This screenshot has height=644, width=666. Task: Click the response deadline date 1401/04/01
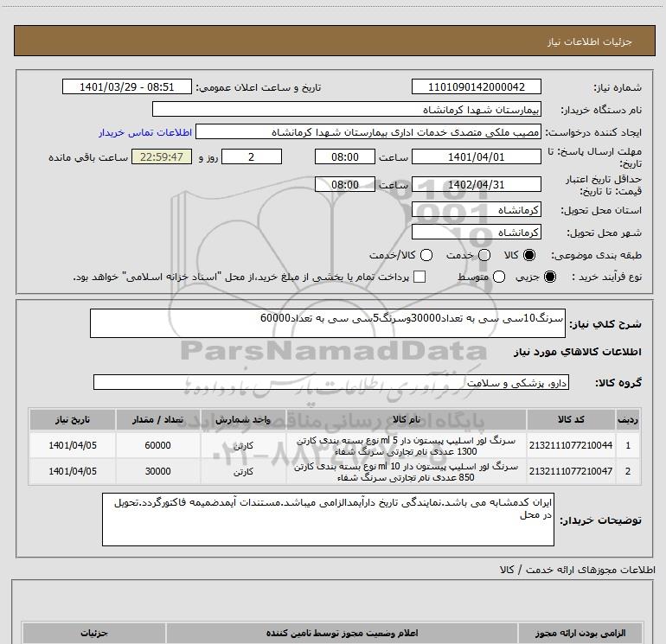pos(476,157)
